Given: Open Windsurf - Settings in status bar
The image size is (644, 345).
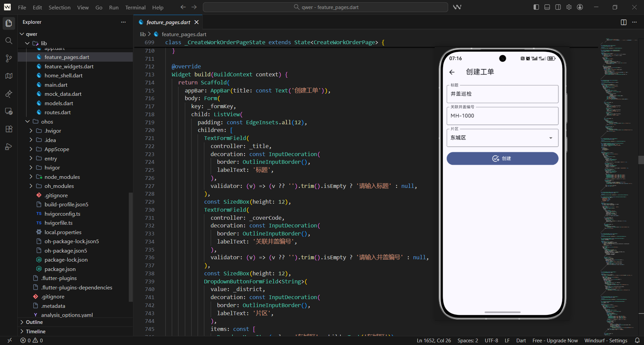Looking at the screenshot, I should click(x=606, y=340).
